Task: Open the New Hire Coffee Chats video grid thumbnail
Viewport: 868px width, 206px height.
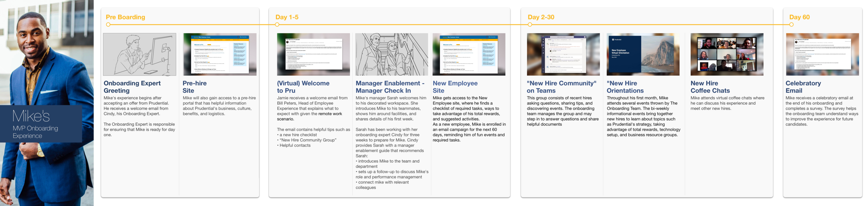Action: 727,54
